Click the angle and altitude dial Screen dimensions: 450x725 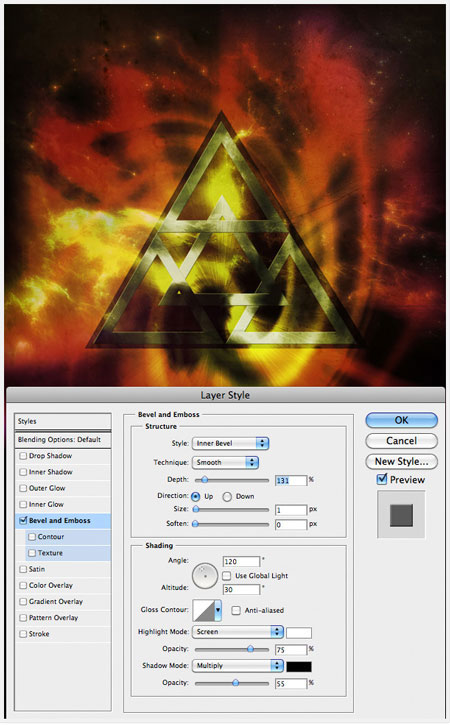tap(205, 576)
